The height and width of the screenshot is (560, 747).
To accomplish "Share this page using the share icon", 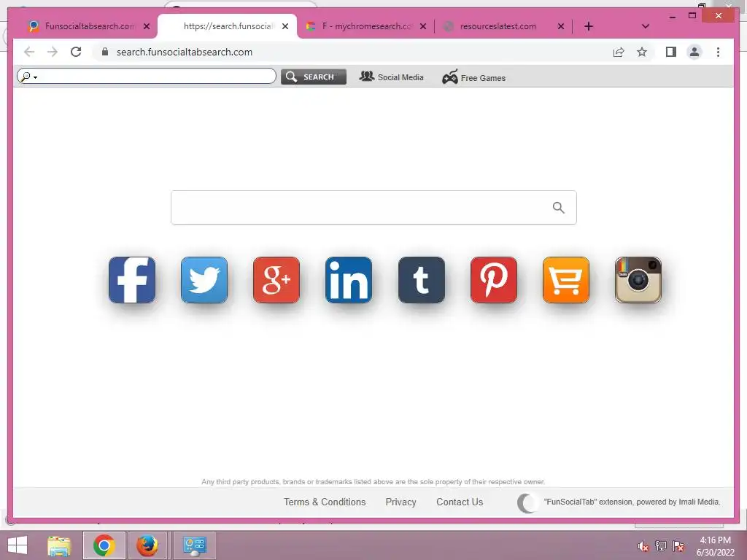I will point(619,52).
